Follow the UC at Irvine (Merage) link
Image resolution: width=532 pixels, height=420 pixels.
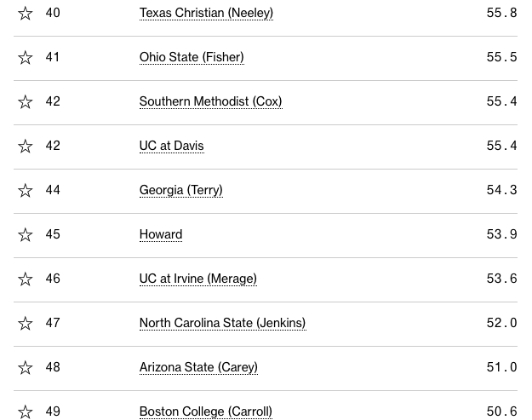click(197, 279)
